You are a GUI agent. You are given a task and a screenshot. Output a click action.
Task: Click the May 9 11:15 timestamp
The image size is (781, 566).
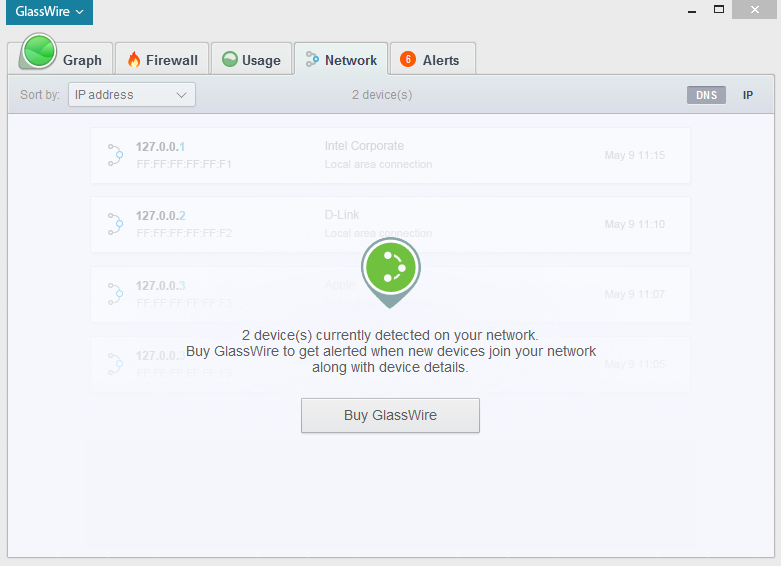point(635,155)
